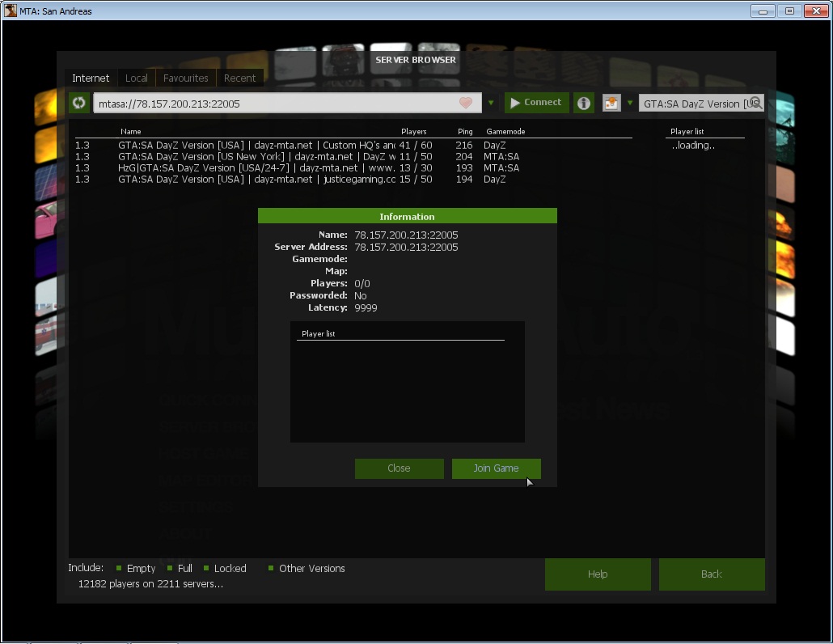Toggle the Include Locked servers checkbox

[x=206, y=568]
